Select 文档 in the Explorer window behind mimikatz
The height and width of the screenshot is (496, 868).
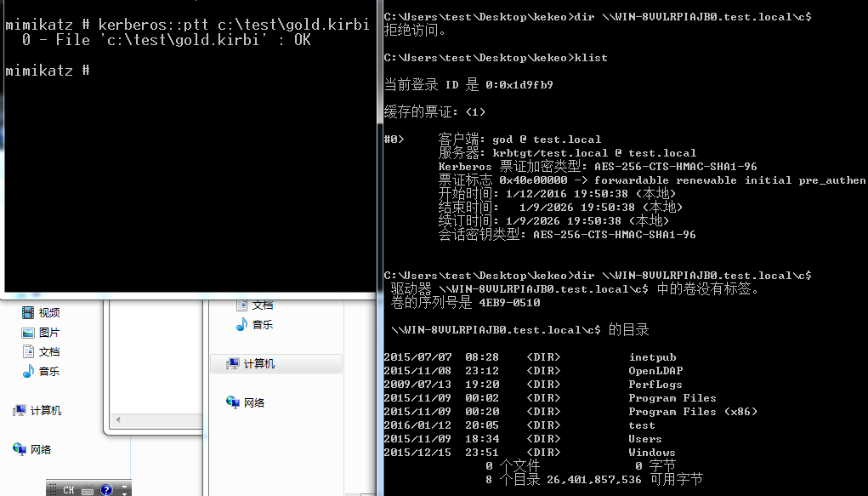coord(254,305)
